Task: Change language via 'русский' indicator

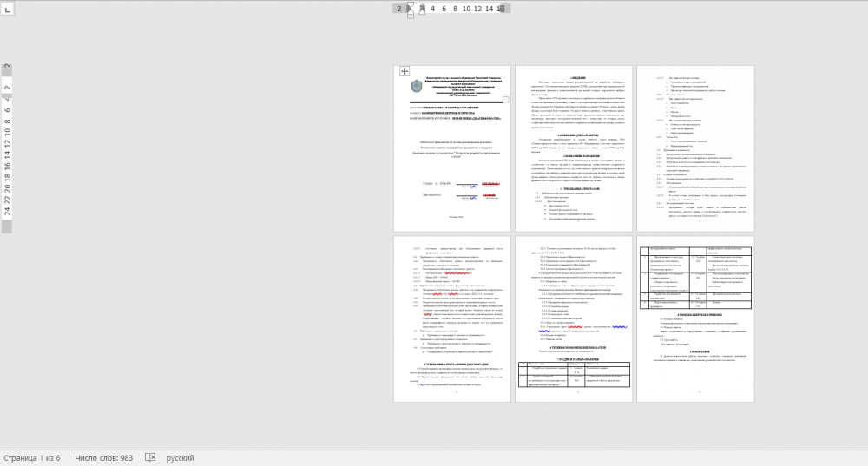Action: 180,457
